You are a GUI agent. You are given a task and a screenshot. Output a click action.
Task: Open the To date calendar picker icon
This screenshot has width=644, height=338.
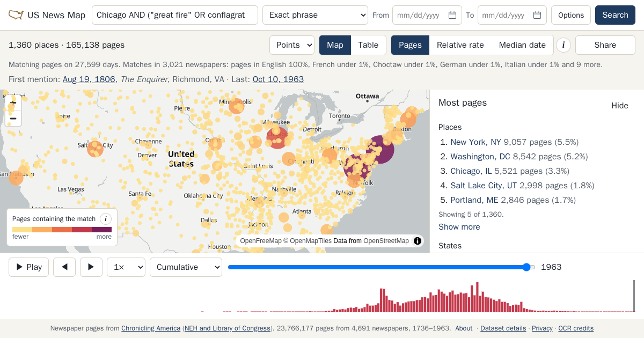click(x=537, y=15)
